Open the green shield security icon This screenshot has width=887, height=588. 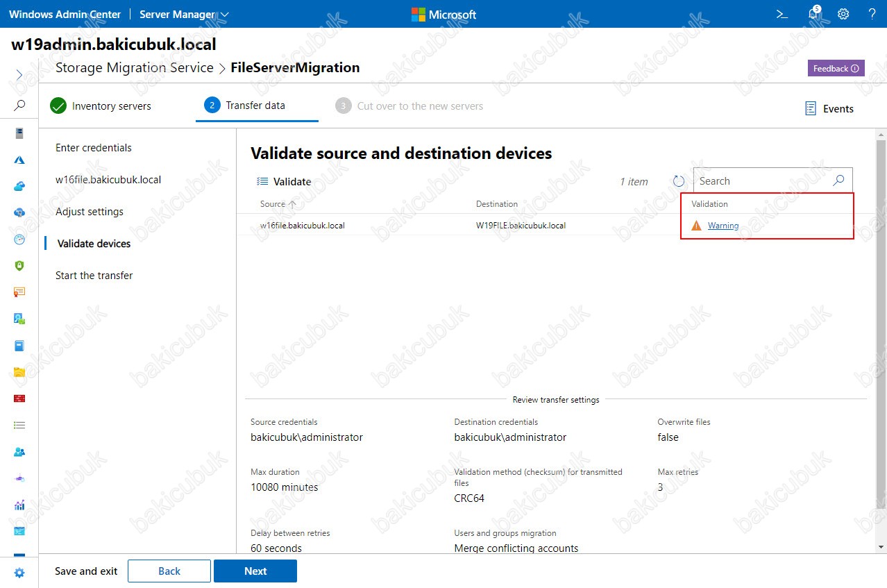[19, 265]
